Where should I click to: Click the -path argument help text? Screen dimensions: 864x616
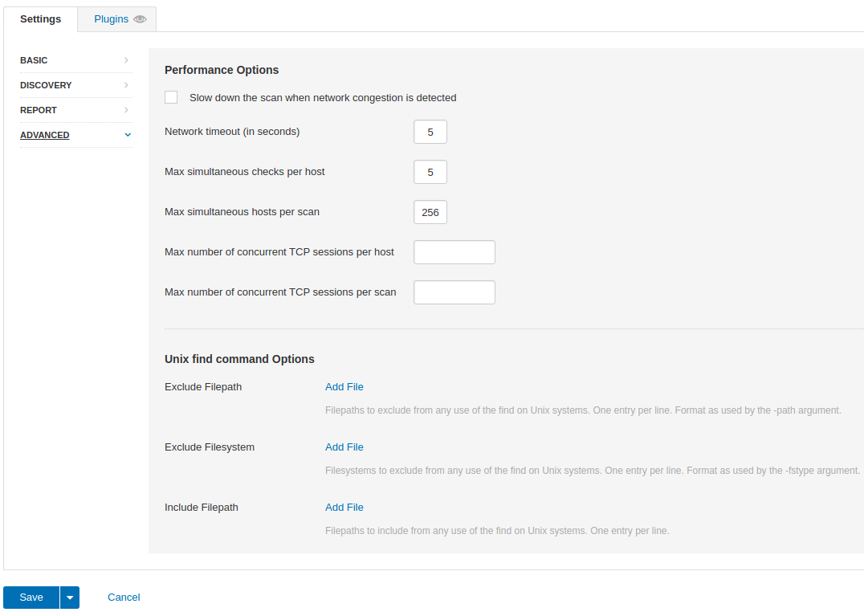(x=583, y=410)
